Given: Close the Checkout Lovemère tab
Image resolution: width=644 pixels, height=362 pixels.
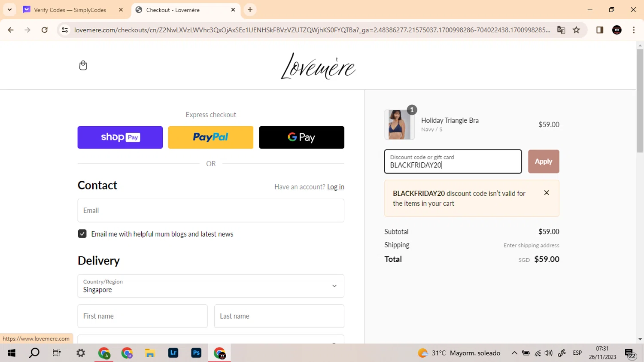Looking at the screenshot, I should [x=233, y=10].
